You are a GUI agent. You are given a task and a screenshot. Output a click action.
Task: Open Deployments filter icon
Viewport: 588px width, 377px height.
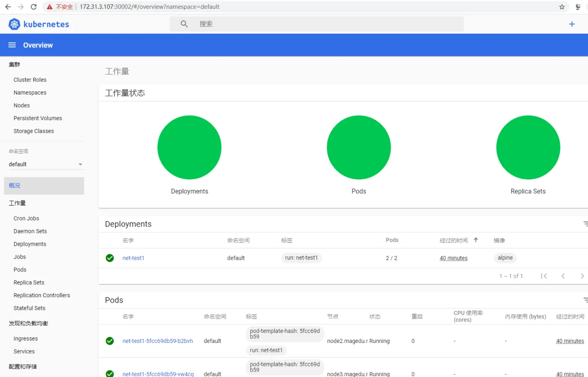pyautogui.click(x=585, y=224)
